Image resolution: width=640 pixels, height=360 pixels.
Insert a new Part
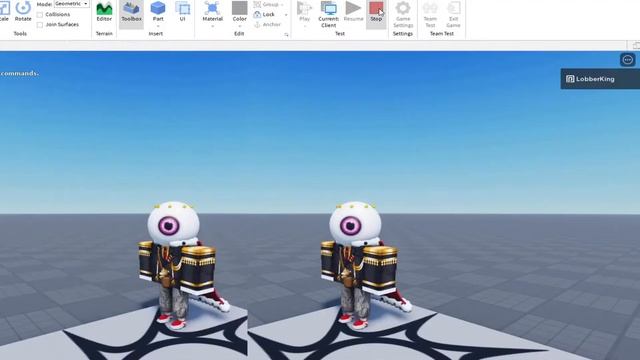tap(158, 11)
